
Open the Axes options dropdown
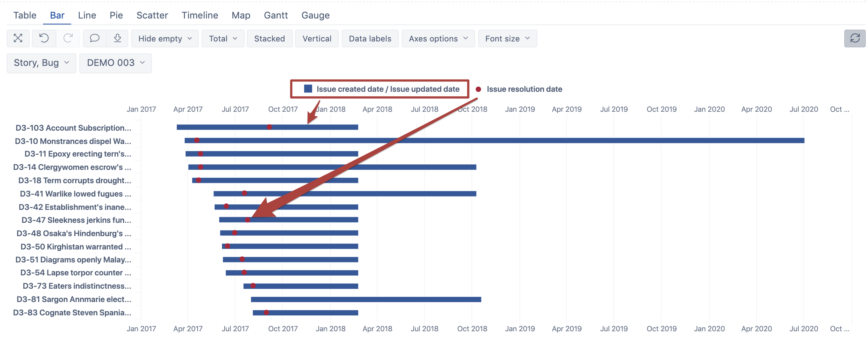(x=438, y=38)
